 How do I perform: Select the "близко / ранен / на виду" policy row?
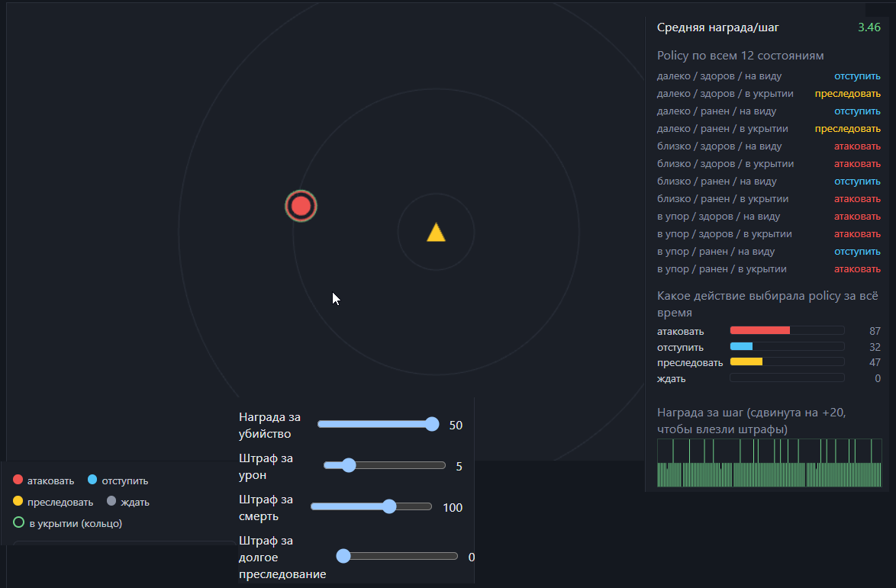[x=769, y=182]
